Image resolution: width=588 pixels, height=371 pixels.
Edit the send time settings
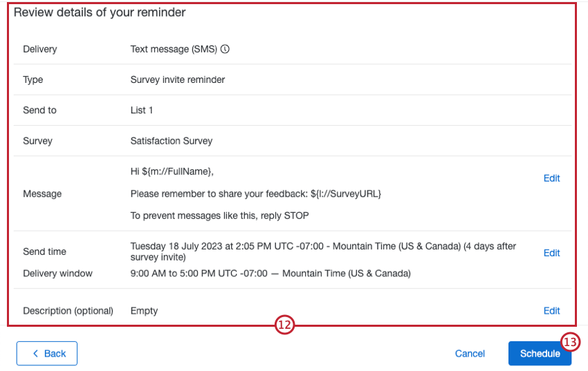(x=551, y=253)
